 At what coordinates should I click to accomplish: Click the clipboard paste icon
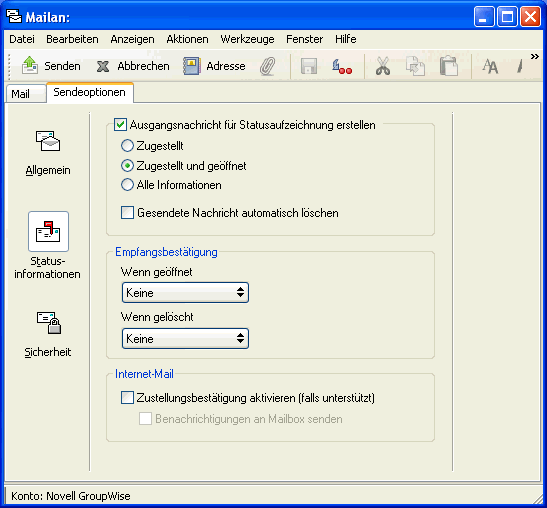[x=448, y=66]
